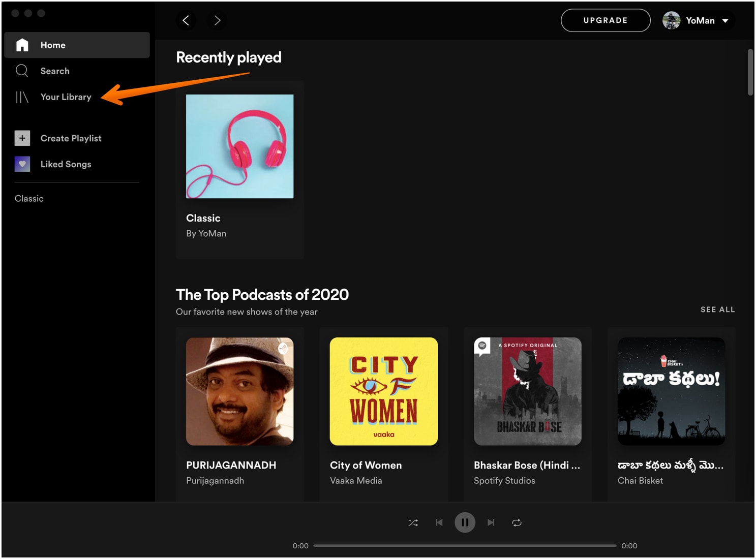Skip to the next track
Image resolution: width=756 pixels, height=559 pixels.
point(491,522)
